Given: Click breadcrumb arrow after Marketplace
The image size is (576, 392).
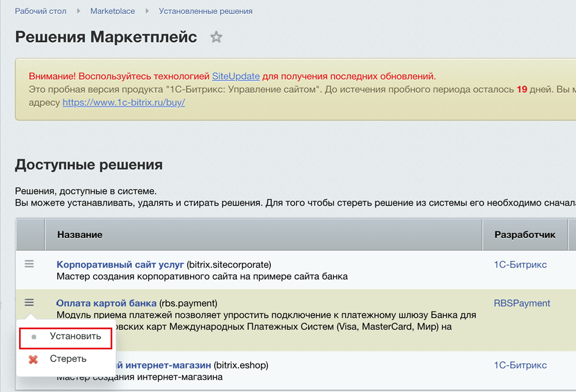Looking at the screenshot, I should pyautogui.click(x=147, y=11).
